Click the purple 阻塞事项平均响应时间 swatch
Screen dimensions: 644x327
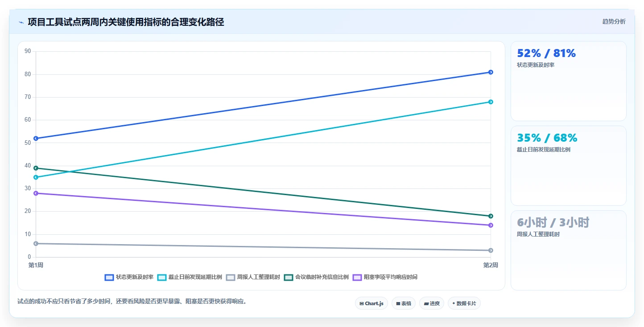357,277
